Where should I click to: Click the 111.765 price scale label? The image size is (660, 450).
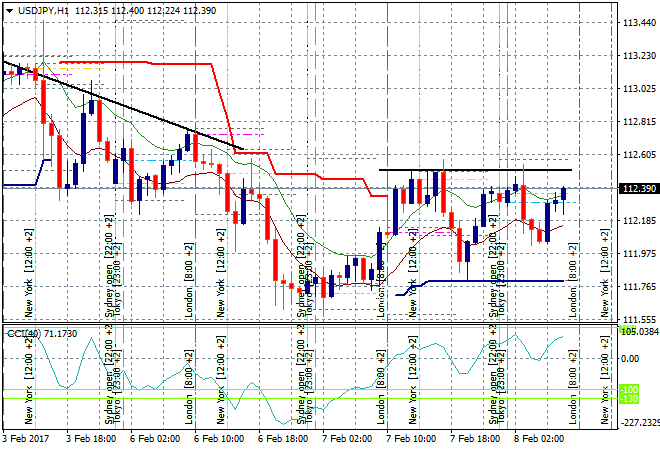[639, 287]
